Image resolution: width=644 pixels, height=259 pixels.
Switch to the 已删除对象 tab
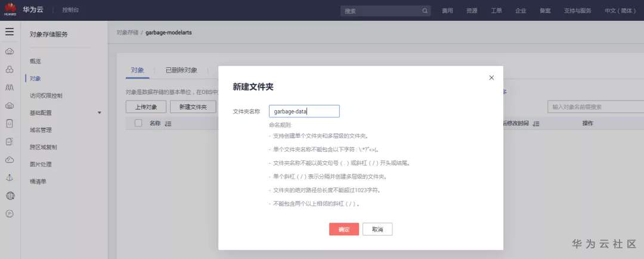click(181, 70)
